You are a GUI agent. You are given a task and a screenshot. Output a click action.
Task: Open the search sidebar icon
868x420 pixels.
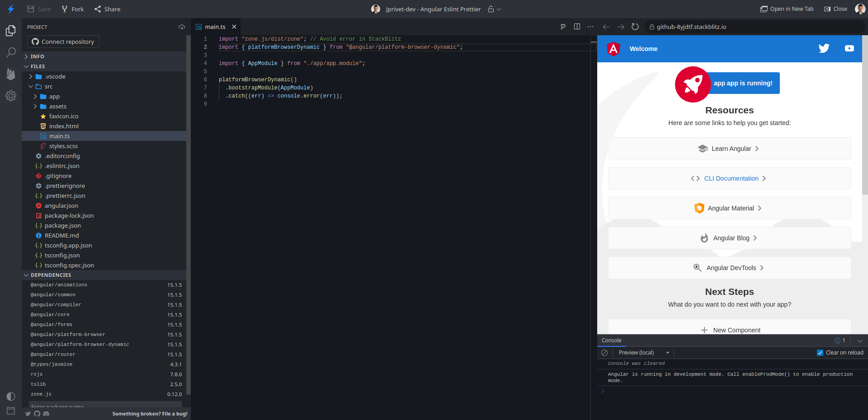(x=11, y=52)
